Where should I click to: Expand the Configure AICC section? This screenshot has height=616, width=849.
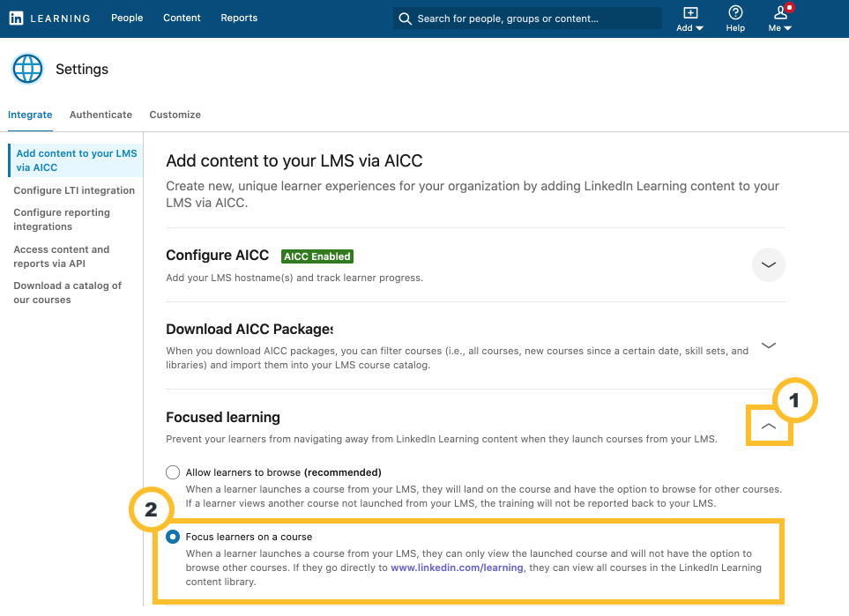pos(768,264)
